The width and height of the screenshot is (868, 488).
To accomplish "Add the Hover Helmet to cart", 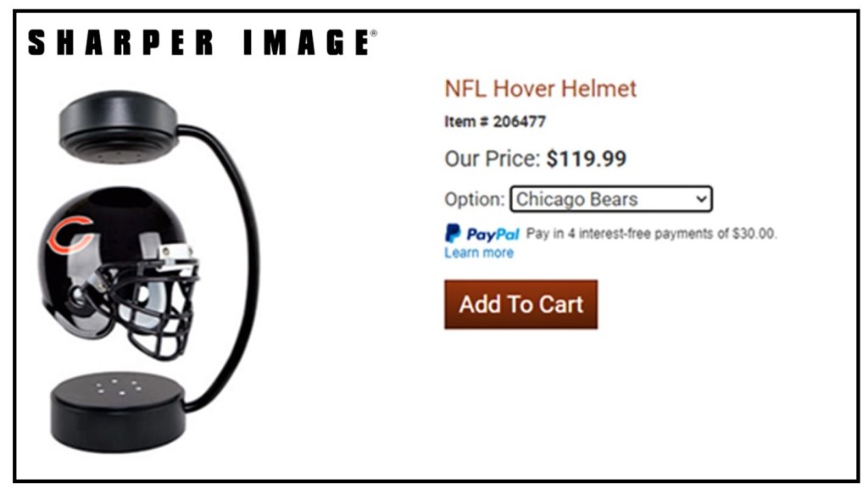I will tap(521, 304).
